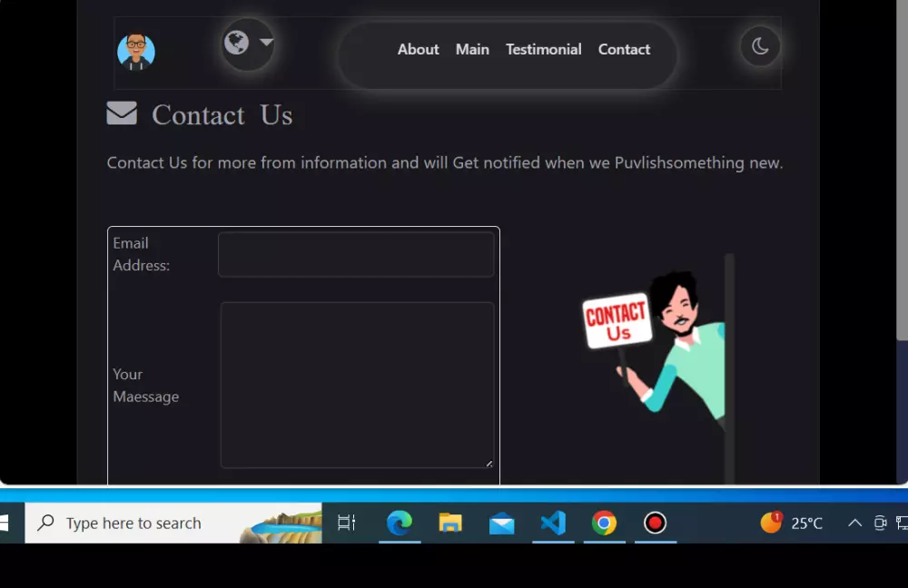Switch to Visual Studio Code in taskbar
The height and width of the screenshot is (588, 908).
coord(553,524)
